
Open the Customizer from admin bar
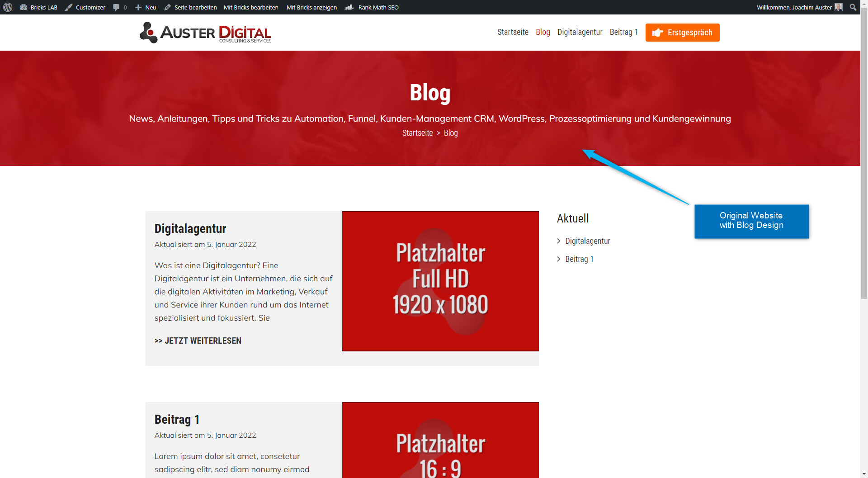(85, 7)
